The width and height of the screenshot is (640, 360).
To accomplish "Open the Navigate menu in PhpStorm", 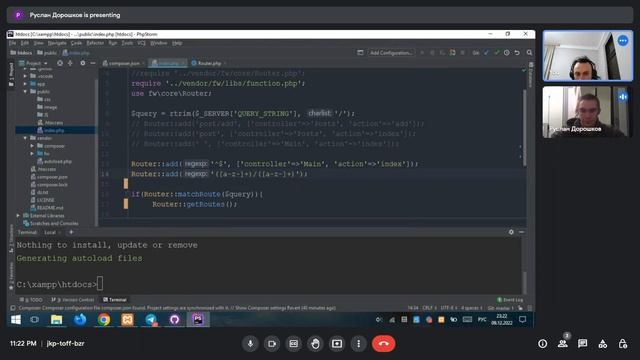I will pyautogui.click(x=57, y=43).
